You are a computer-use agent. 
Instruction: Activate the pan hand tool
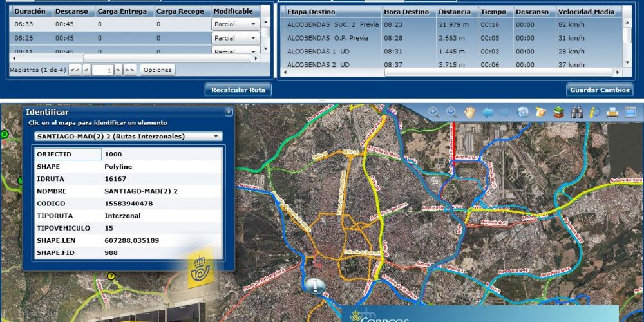[x=469, y=112]
